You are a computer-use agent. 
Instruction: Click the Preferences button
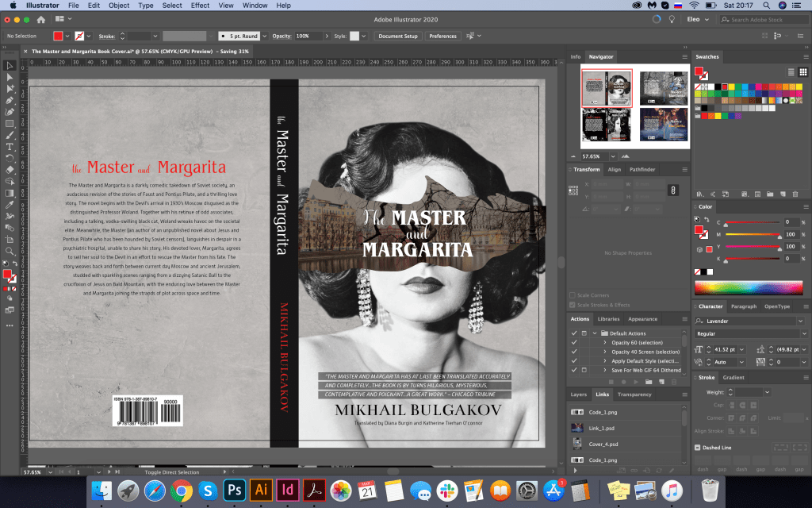click(x=442, y=36)
